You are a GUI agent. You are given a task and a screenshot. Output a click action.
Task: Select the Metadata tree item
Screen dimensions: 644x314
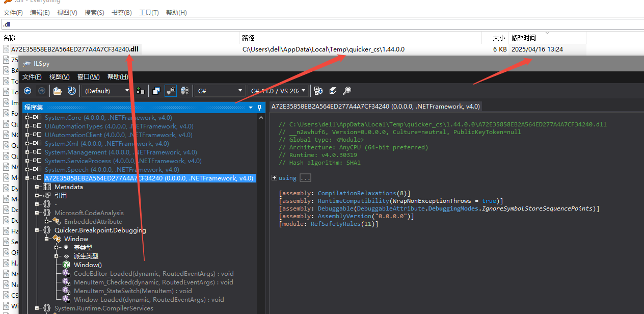[68, 187]
